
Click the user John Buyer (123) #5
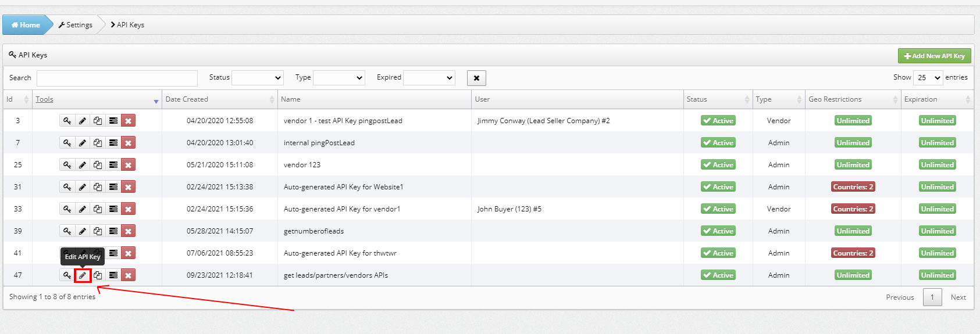pos(509,209)
